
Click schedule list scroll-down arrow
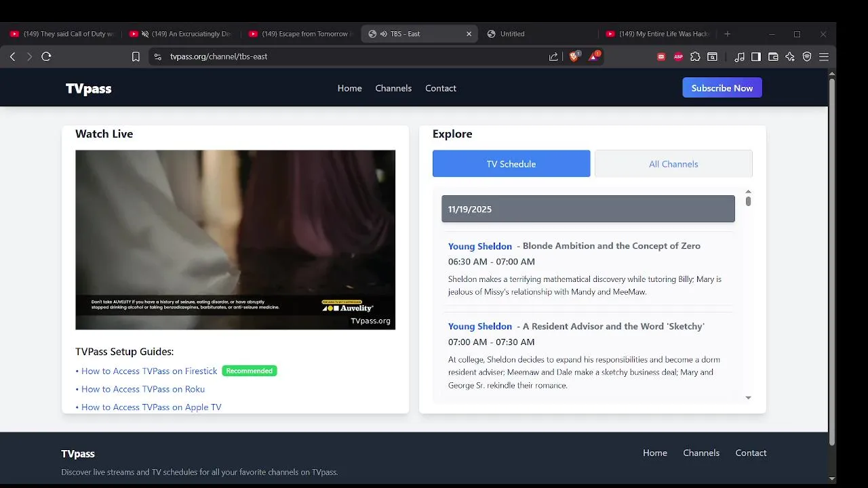click(x=748, y=398)
